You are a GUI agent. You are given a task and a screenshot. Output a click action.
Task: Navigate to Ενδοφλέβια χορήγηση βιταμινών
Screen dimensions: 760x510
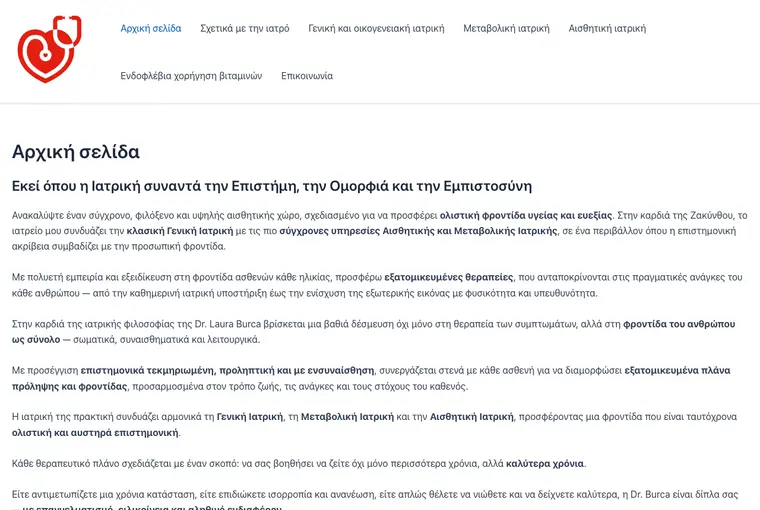[x=191, y=76]
